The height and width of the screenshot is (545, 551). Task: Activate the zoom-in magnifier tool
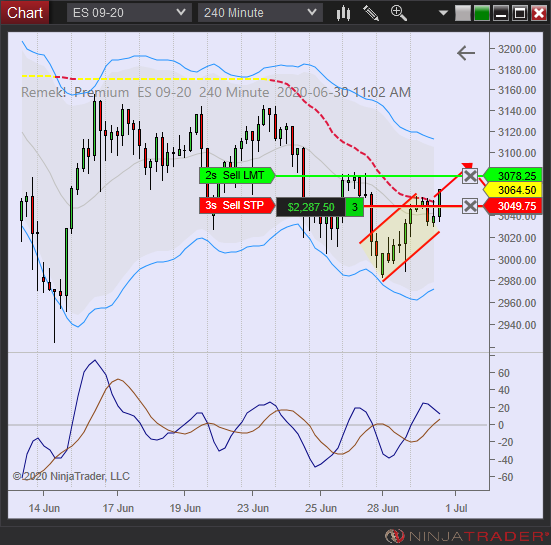399,13
